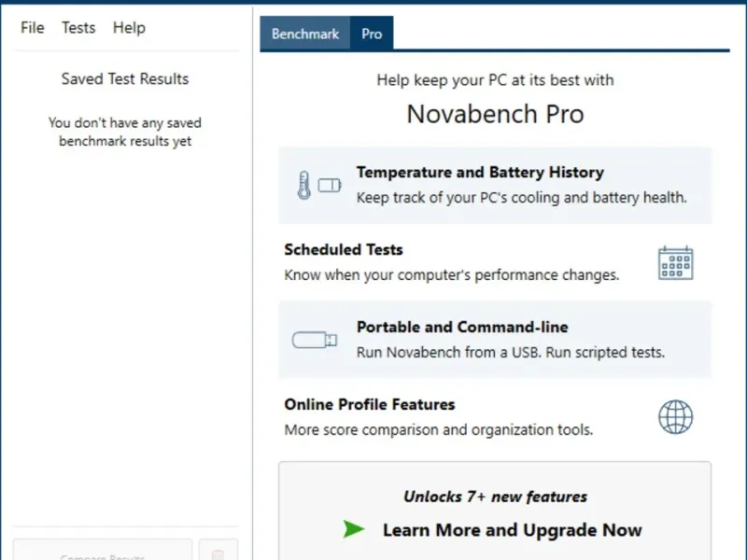Open the File menu
747x560 pixels.
33,27
